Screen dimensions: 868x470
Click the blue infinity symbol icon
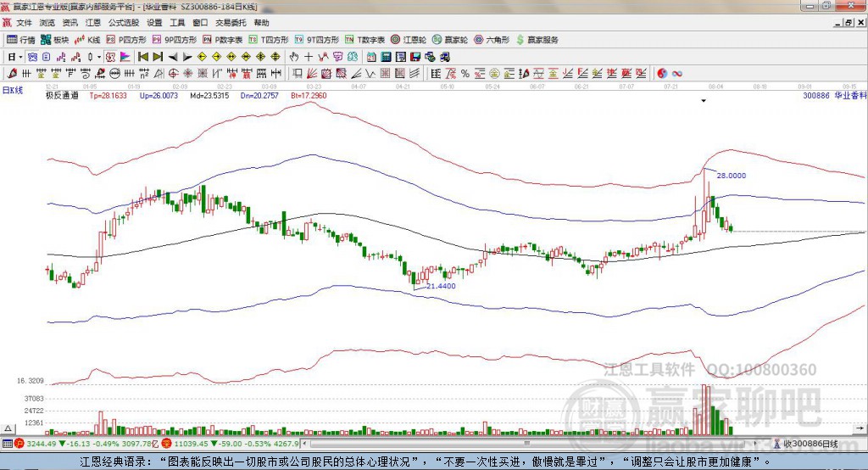point(677,73)
